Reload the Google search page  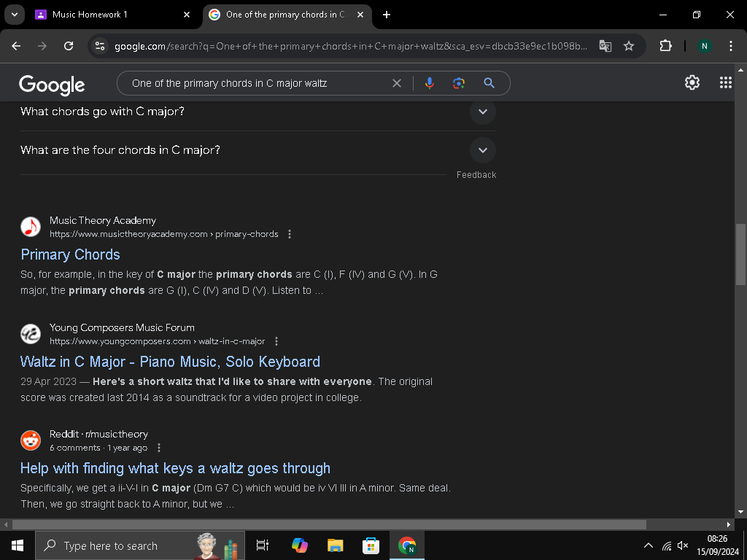69,46
